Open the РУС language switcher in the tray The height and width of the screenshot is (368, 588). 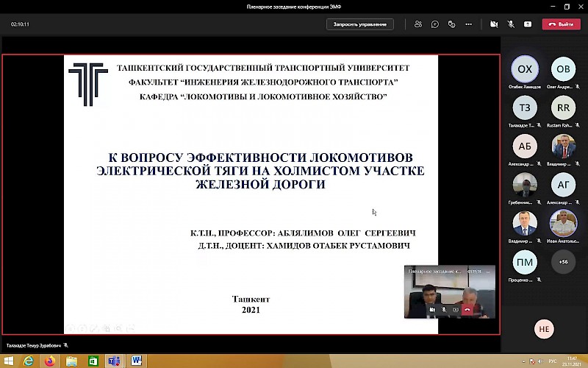pyautogui.click(x=549, y=361)
